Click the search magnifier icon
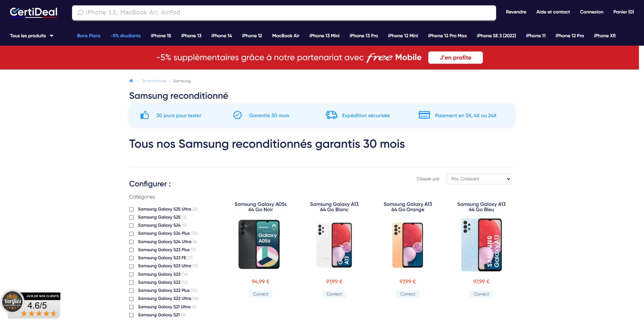 click(80, 13)
